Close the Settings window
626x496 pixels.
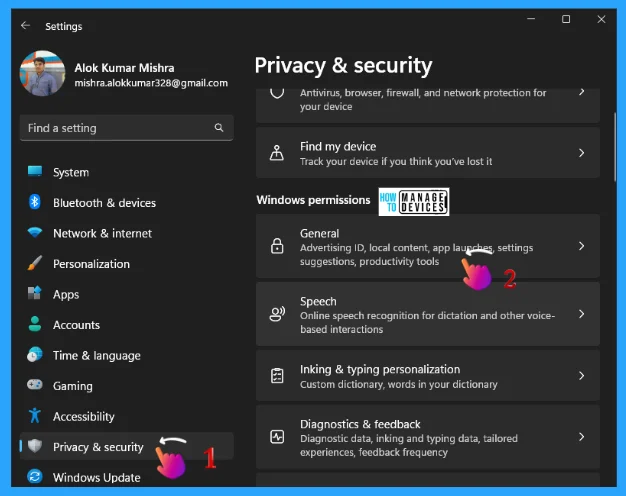(601, 19)
